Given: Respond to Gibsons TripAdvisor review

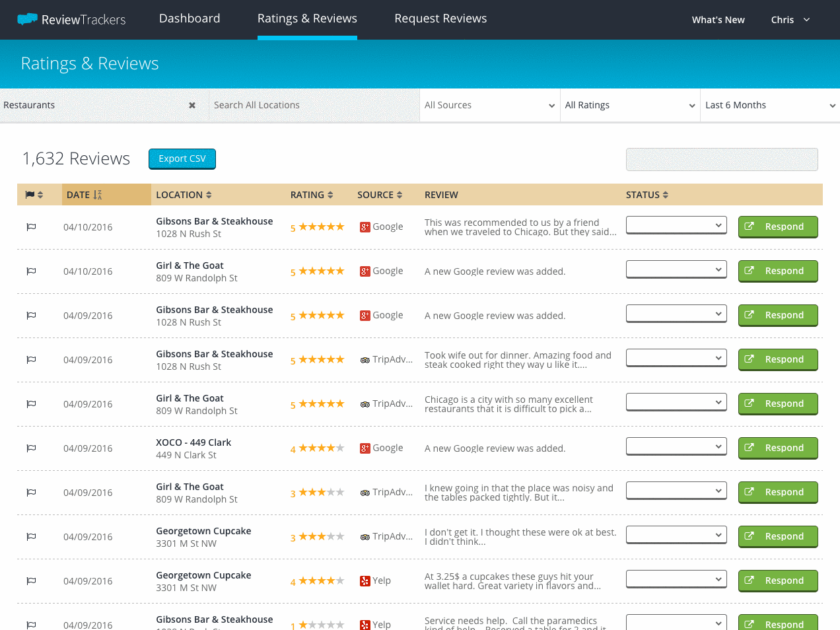Looking at the screenshot, I should [778, 359].
